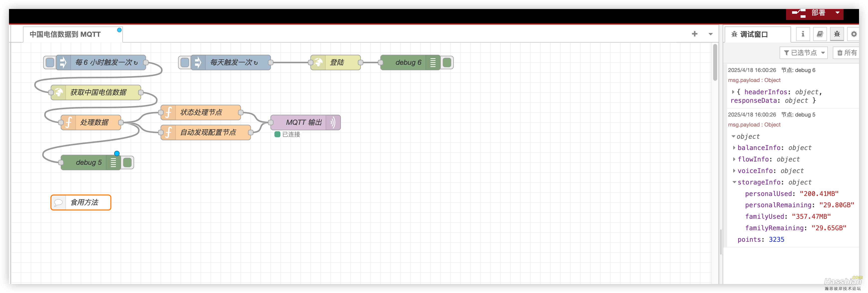Click the 已连接 status indicator
The image size is (868, 293).
point(287,134)
